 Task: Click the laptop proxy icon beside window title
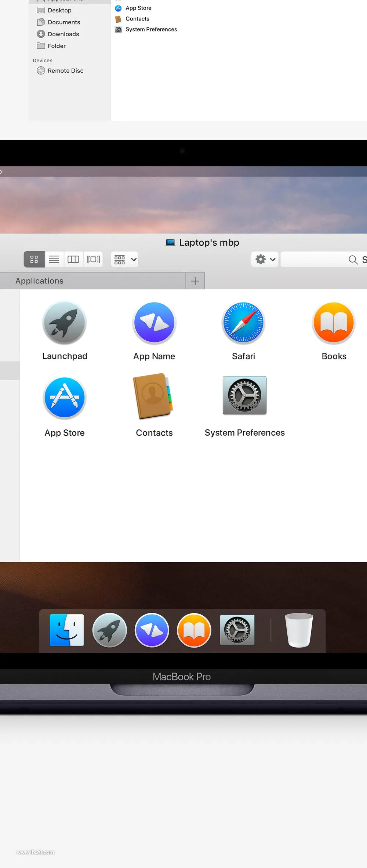tap(170, 242)
